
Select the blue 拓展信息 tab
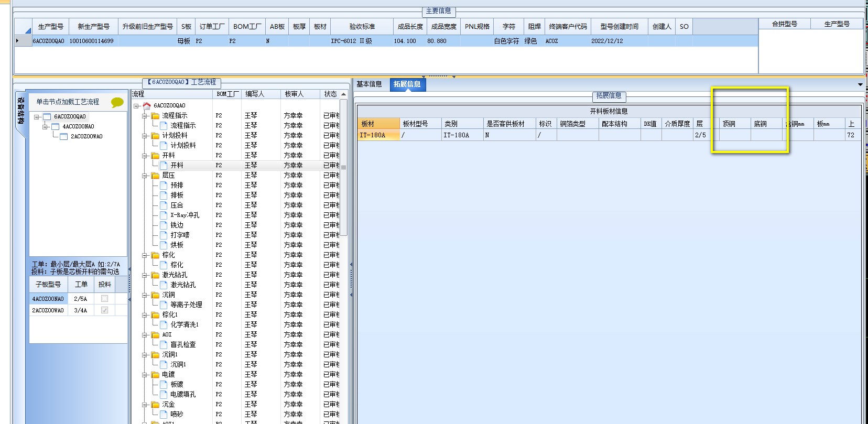(407, 84)
